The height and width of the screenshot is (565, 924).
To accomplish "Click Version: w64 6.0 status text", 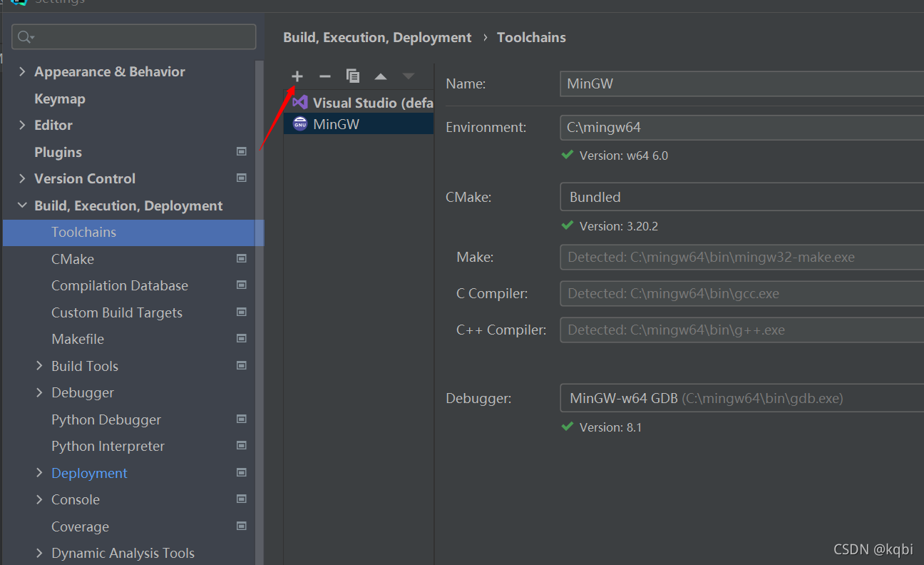I will pos(624,155).
